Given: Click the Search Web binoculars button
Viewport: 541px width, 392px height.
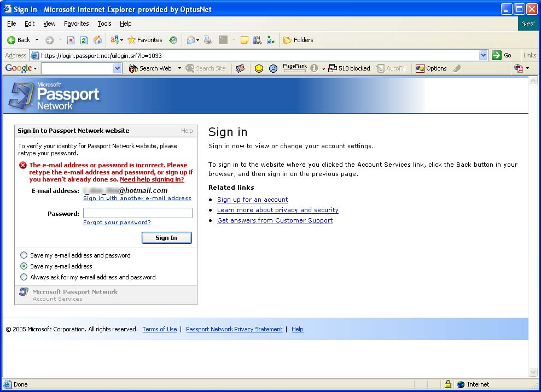Looking at the screenshot, I should pos(150,68).
